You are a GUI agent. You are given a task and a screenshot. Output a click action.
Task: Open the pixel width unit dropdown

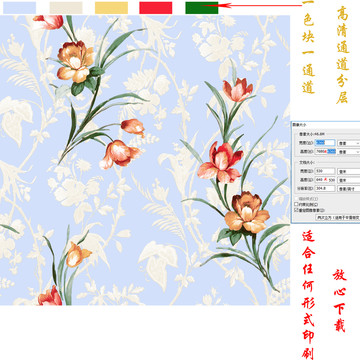[x=349, y=143]
